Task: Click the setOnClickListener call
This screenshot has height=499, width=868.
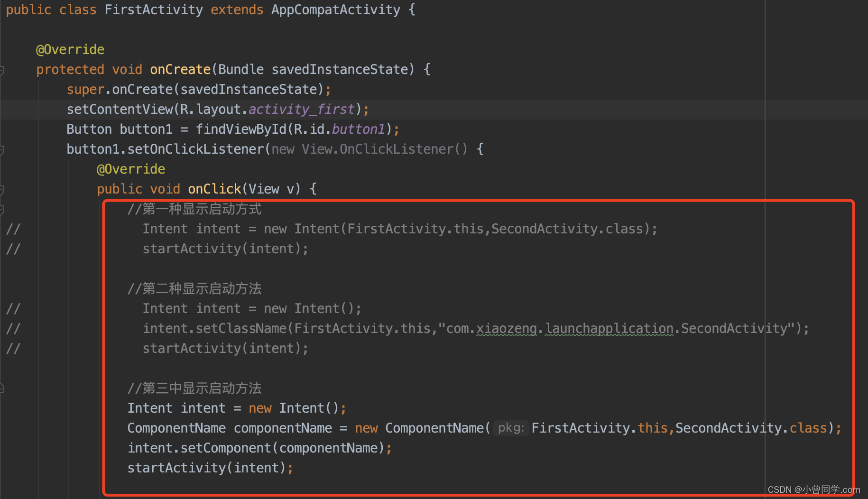Action: pos(195,149)
